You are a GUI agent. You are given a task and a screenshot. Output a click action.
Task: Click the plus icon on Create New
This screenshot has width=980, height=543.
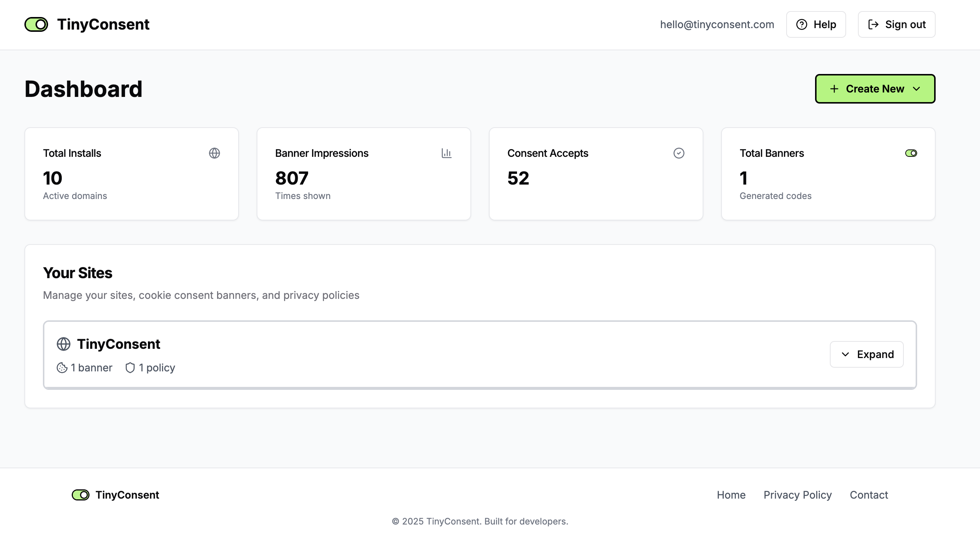pos(834,89)
